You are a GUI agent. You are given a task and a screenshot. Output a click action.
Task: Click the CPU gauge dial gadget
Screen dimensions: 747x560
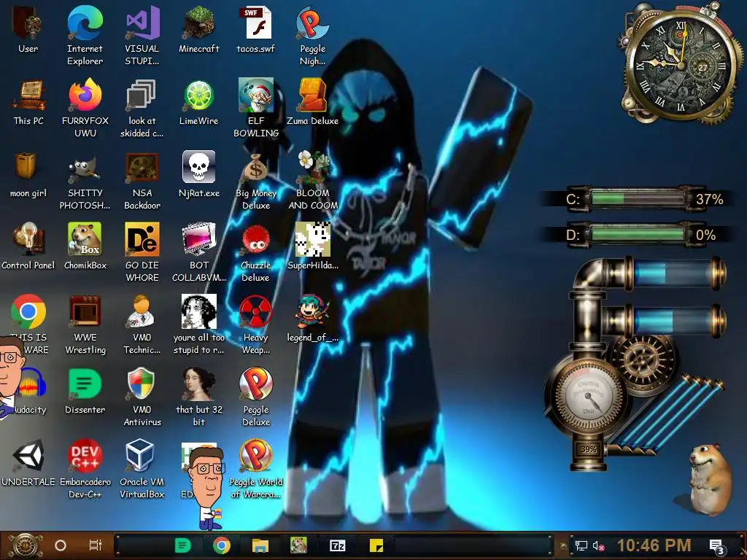pyautogui.click(x=587, y=396)
